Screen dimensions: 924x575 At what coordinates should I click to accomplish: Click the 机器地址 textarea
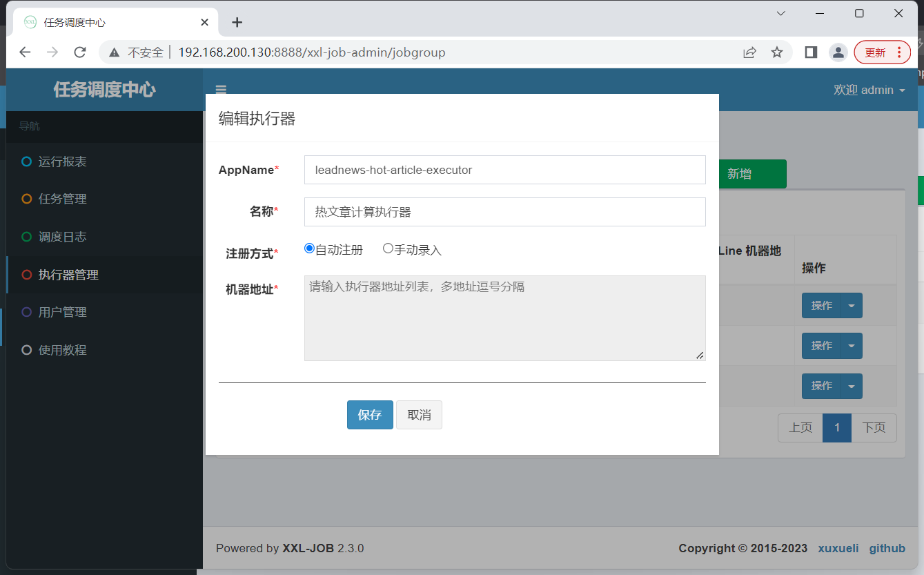click(x=504, y=318)
